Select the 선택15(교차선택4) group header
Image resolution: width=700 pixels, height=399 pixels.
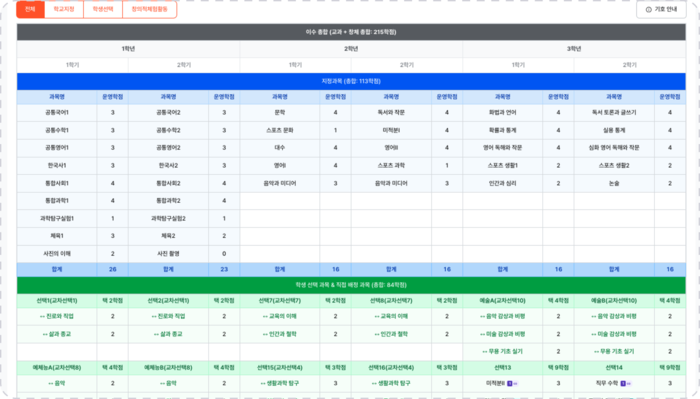[x=280, y=368]
